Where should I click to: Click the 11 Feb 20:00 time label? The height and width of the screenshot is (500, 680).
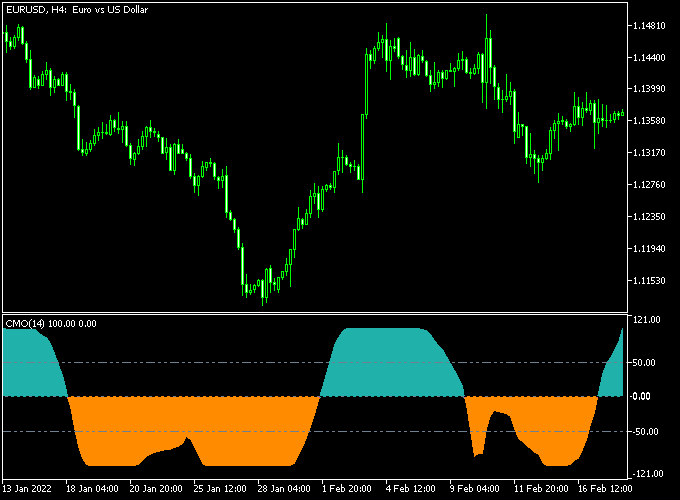point(541,489)
